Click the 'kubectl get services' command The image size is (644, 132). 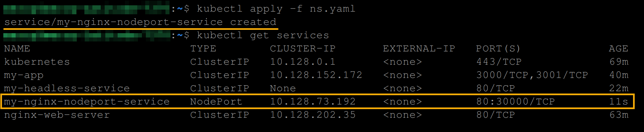(x=263, y=35)
